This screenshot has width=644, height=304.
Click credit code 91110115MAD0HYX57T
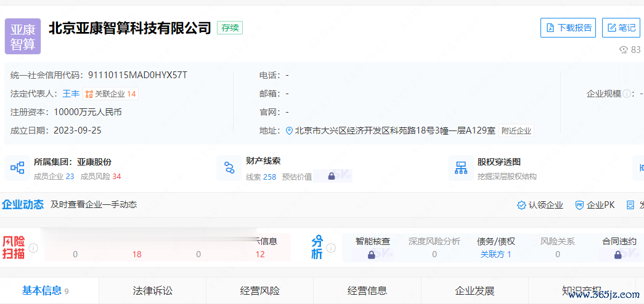[x=137, y=75]
